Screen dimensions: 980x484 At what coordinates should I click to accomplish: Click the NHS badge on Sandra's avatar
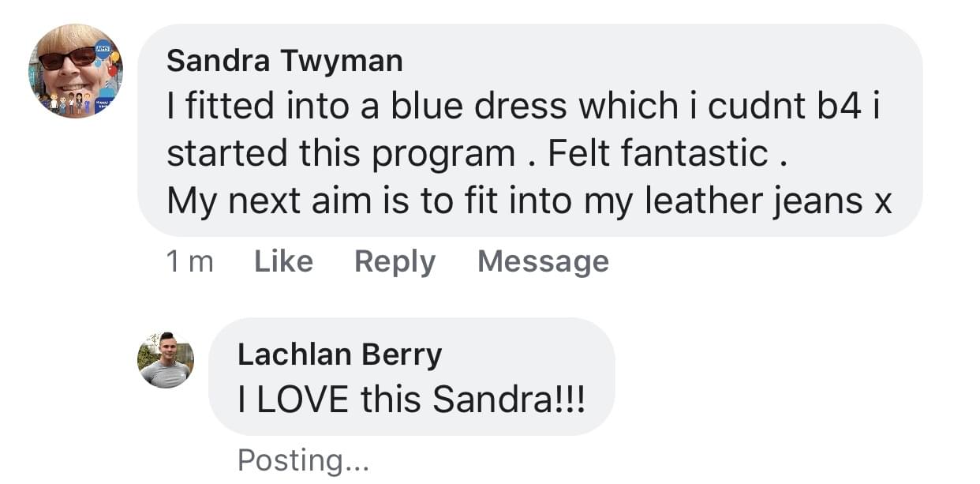[103, 49]
